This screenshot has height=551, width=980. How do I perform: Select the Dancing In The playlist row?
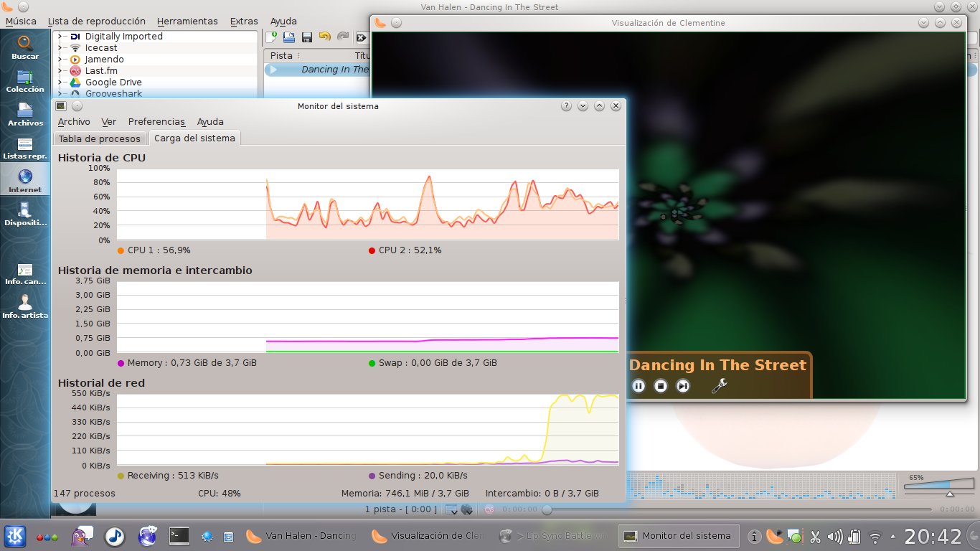[317, 70]
